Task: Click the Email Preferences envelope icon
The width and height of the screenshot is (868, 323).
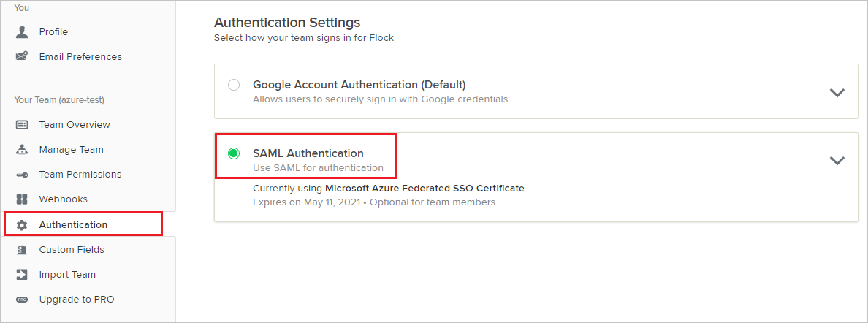Action: (22, 56)
